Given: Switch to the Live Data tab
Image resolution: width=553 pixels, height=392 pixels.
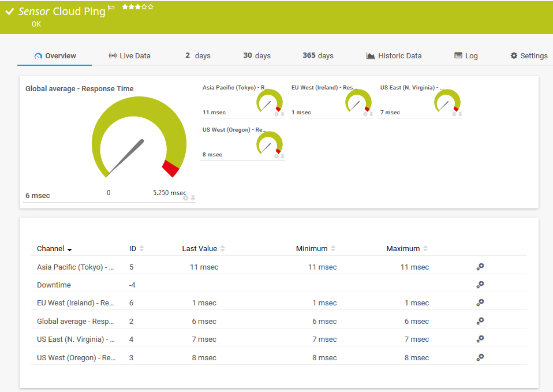Looking at the screenshot, I should coord(129,56).
